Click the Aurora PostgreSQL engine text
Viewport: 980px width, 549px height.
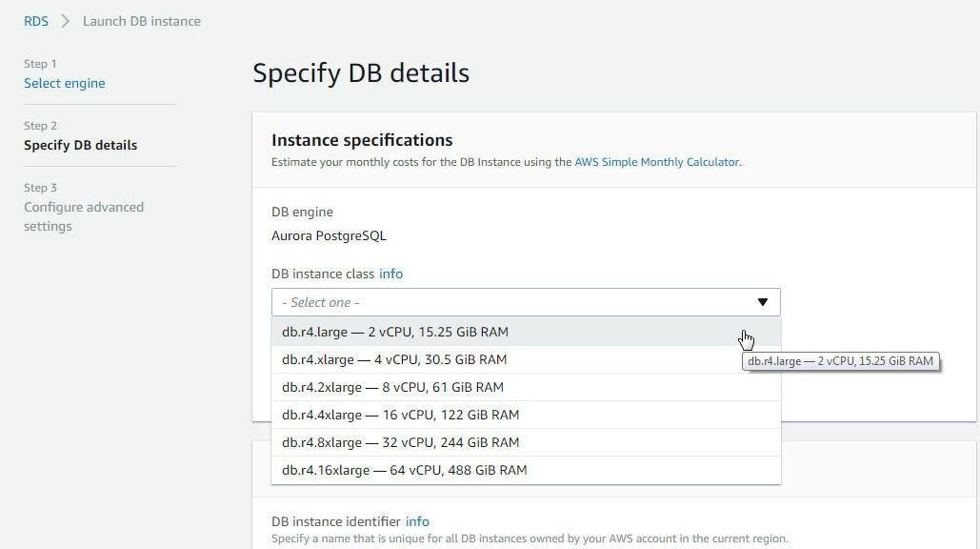tap(329, 235)
